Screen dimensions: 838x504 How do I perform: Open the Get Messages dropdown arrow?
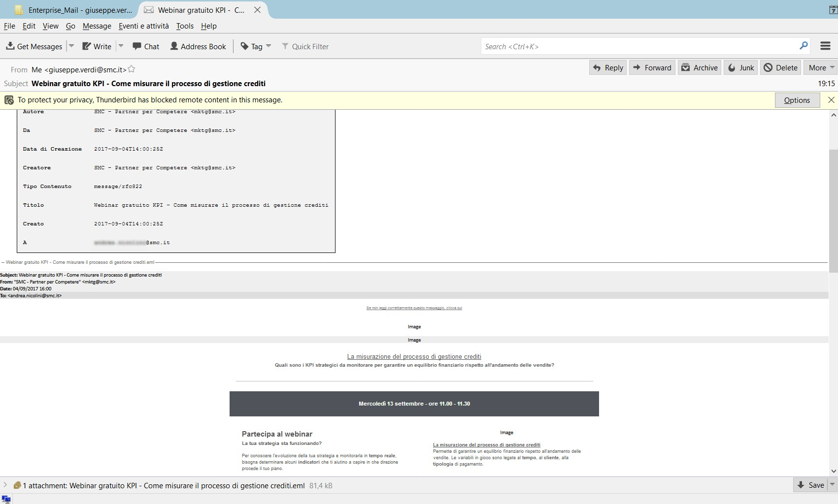(71, 46)
